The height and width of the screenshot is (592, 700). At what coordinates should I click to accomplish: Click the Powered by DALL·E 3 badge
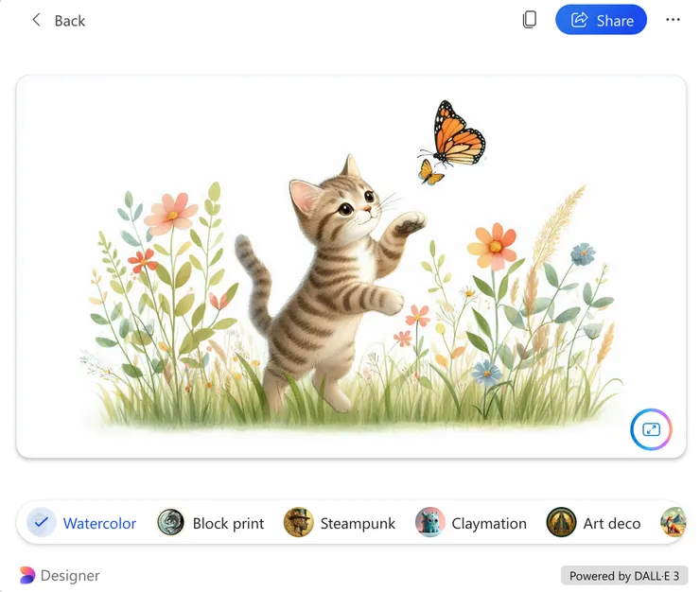pyautogui.click(x=624, y=576)
